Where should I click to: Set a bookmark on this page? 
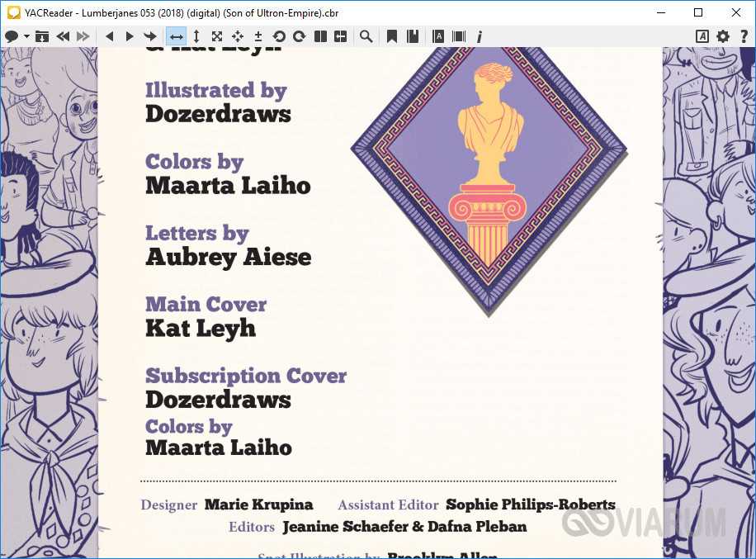point(392,36)
